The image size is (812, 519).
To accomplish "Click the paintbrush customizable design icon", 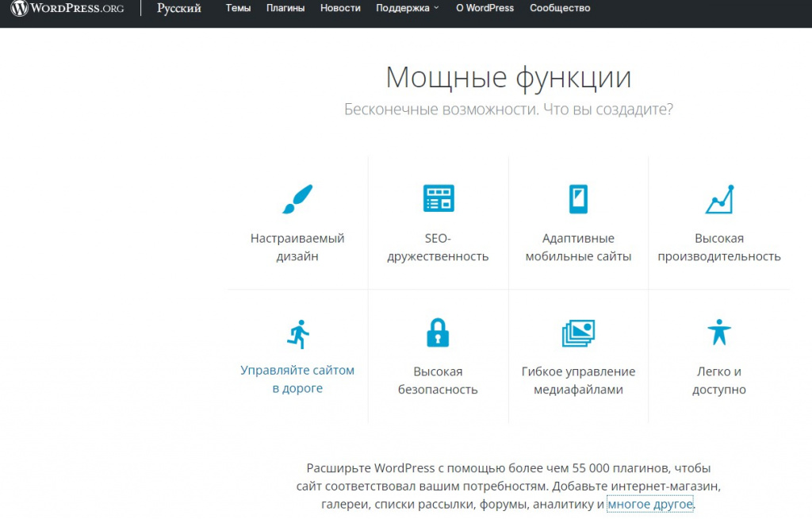I will coord(297,198).
